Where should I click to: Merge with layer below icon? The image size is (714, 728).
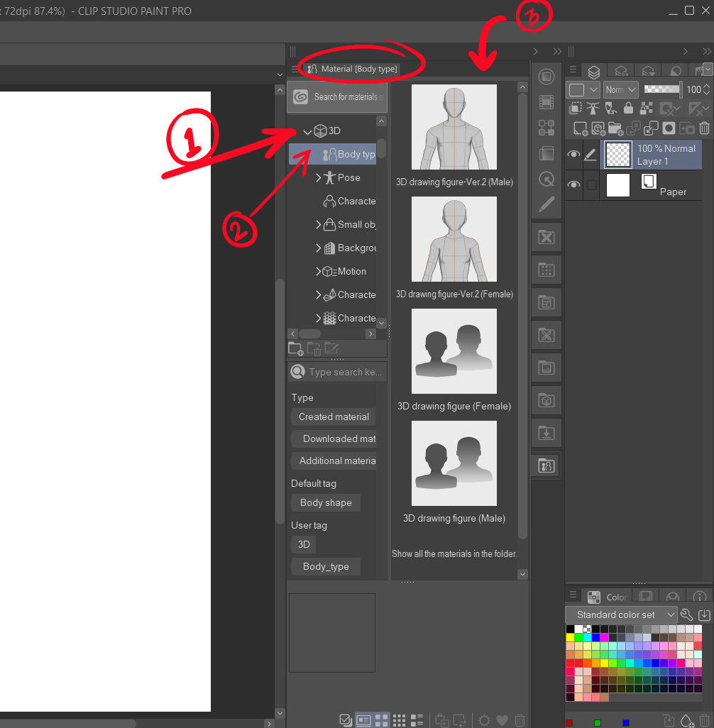pyautogui.click(x=651, y=128)
